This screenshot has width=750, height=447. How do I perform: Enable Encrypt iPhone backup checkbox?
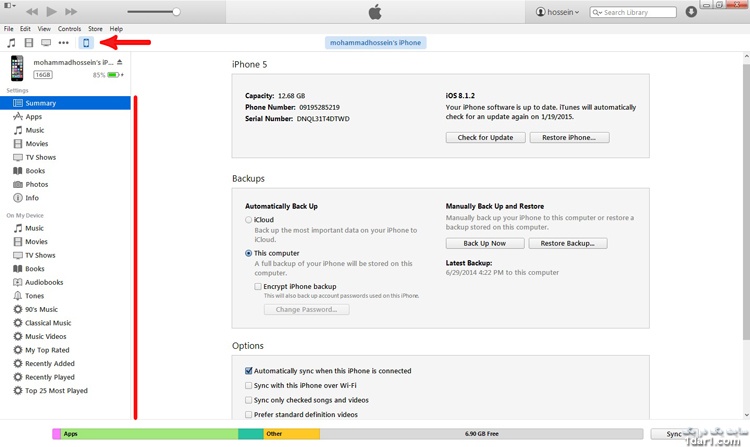(x=258, y=286)
